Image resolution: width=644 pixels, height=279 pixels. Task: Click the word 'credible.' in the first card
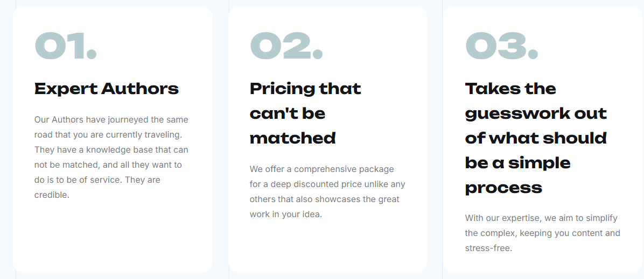pos(52,195)
